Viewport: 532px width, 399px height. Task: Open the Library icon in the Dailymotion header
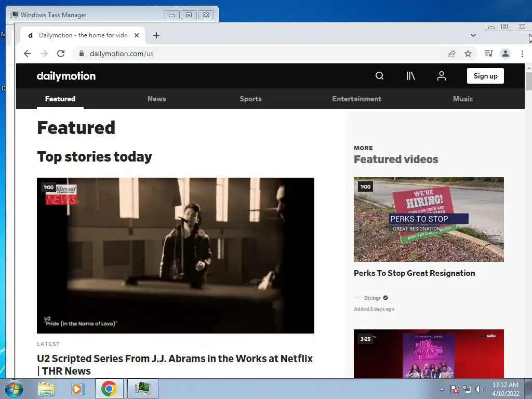(410, 76)
